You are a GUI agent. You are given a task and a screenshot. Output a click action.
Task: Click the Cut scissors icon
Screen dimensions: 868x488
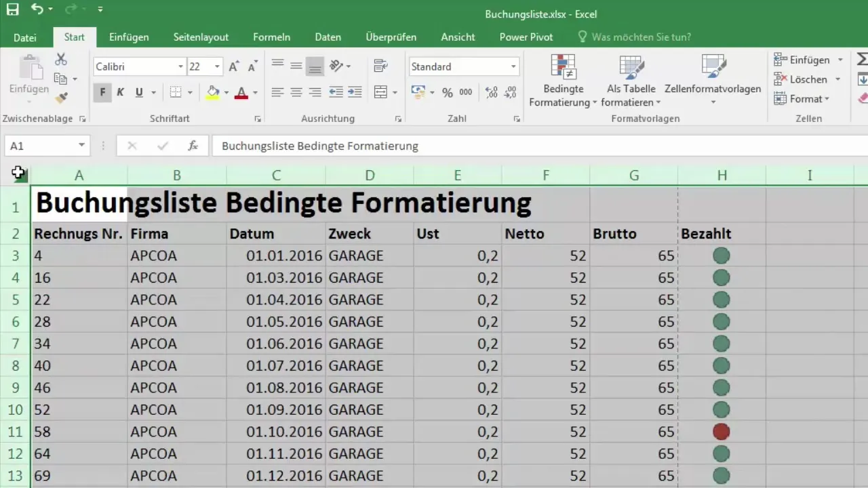(61, 60)
